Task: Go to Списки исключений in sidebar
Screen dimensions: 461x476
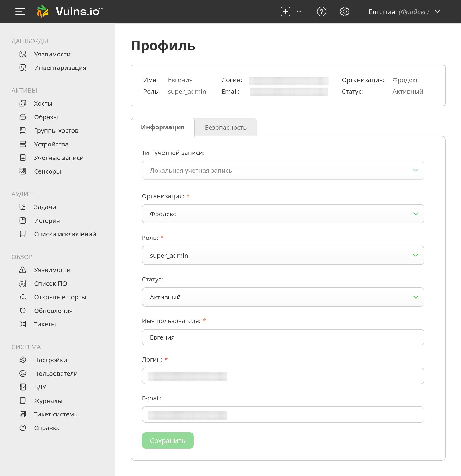Action: coord(65,234)
